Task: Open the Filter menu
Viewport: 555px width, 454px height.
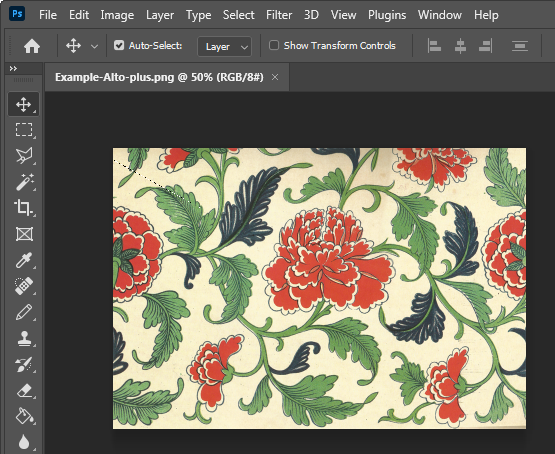Action: coord(279,15)
